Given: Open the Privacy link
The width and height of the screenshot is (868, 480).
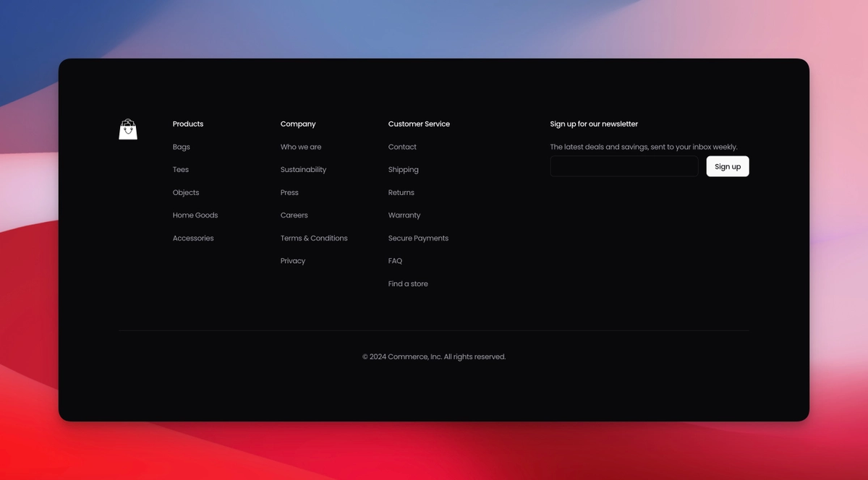Looking at the screenshot, I should click(x=293, y=261).
